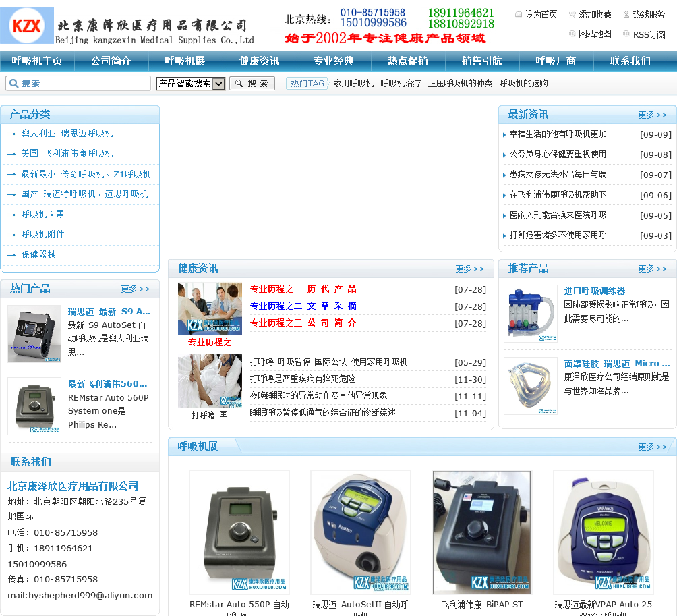Image resolution: width=677 pixels, height=616 pixels.
Task: Click 更多>> in the 热门产品 panel
Action: (135, 289)
